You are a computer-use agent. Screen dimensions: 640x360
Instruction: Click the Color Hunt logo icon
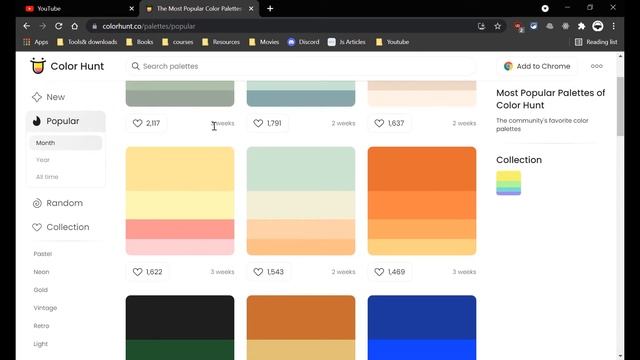[38, 66]
